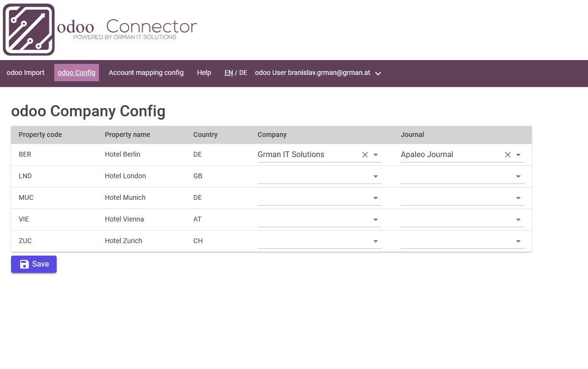Viewport: 588px width, 369px height.
Task: Open the Journal dropdown for Hotel Berlin
Action: 518,154
